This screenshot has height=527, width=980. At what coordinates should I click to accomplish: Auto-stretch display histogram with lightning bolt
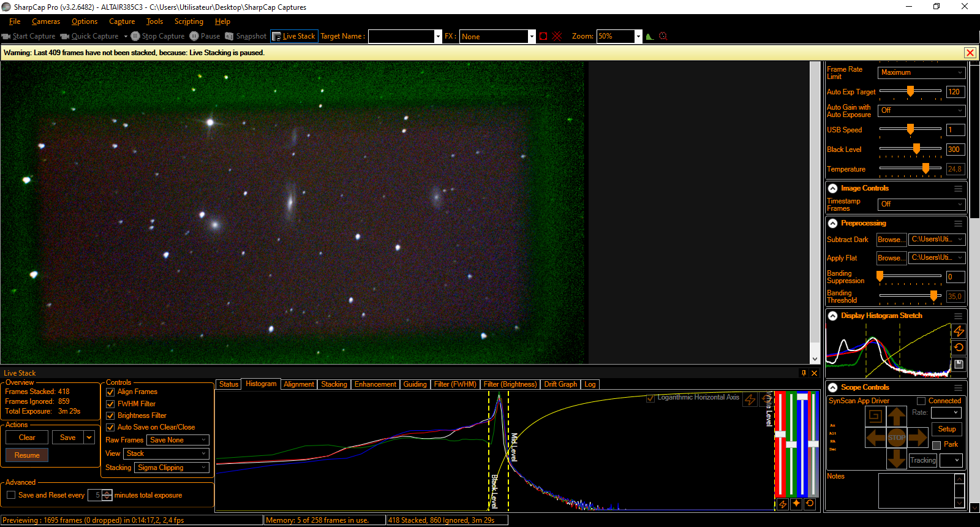959,331
